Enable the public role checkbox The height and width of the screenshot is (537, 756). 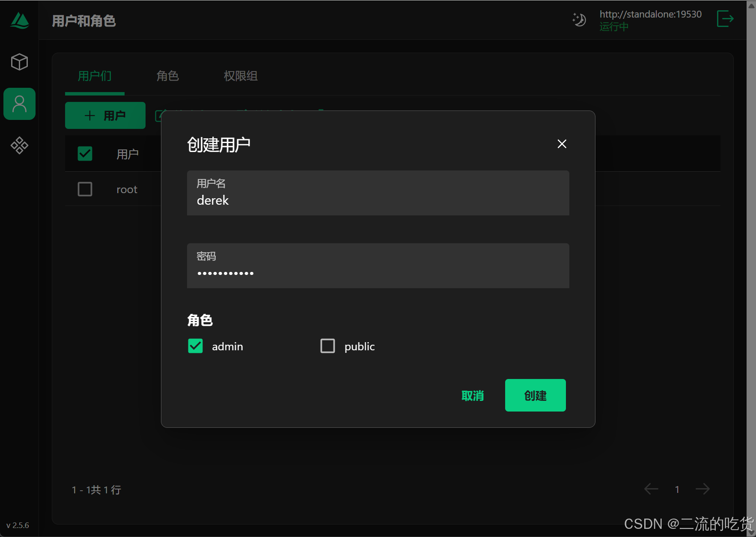(x=327, y=346)
